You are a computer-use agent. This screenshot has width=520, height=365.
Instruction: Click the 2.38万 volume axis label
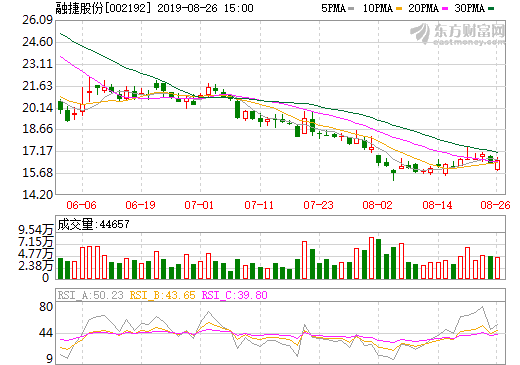pos(36,266)
